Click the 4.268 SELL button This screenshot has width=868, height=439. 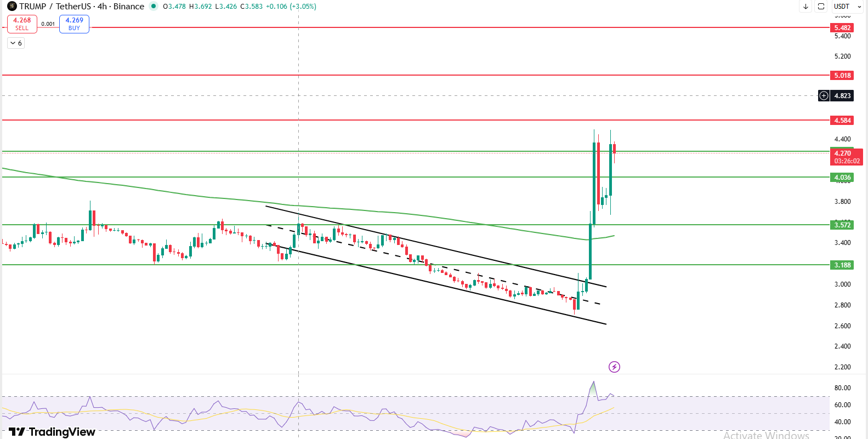tap(22, 24)
